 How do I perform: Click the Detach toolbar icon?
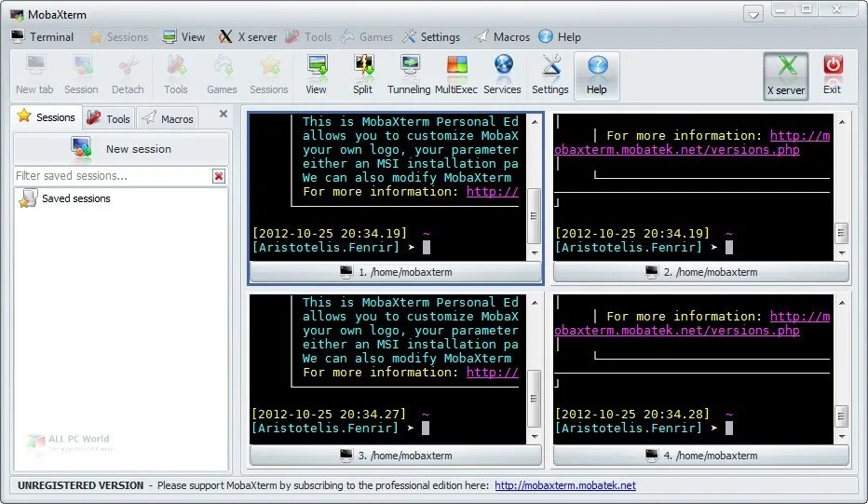pos(128,75)
